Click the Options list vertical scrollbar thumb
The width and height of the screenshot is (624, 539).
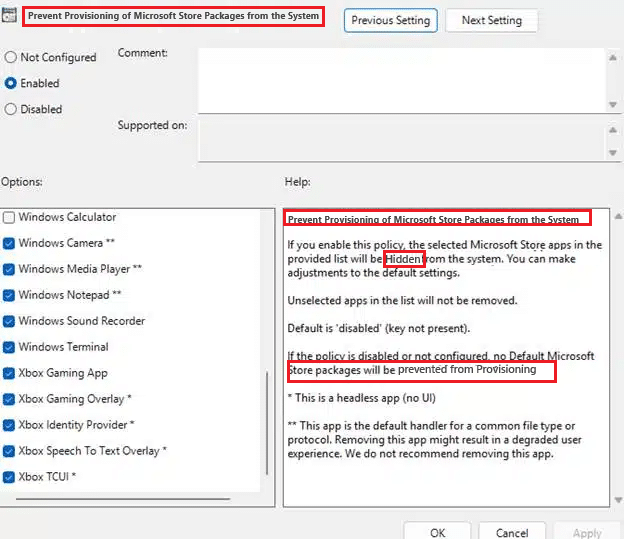[x=267, y=423]
